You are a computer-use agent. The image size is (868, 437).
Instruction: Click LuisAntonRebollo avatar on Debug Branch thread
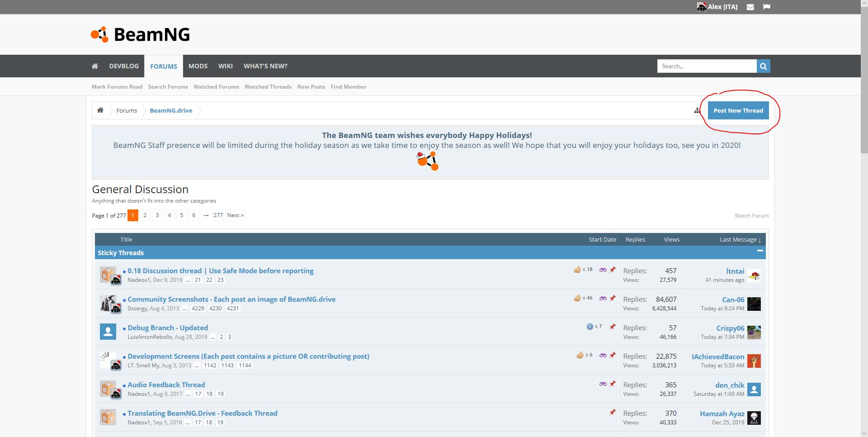click(x=108, y=332)
